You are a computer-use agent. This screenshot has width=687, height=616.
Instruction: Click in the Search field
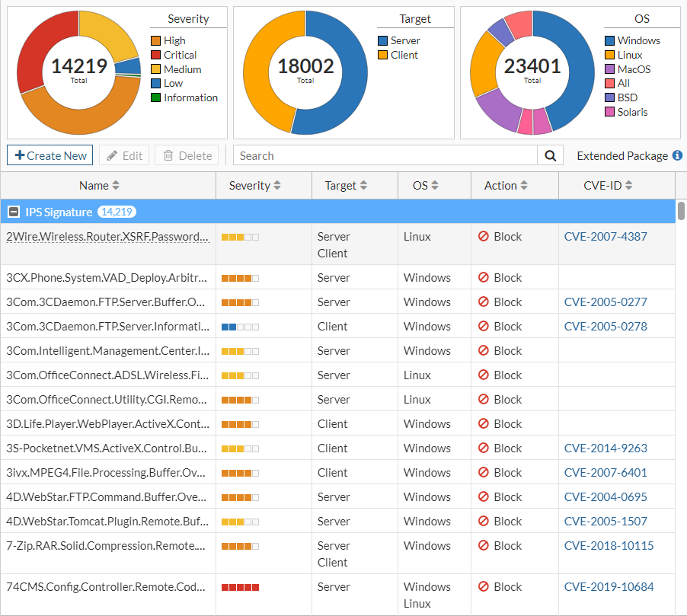pyautogui.click(x=385, y=155)
